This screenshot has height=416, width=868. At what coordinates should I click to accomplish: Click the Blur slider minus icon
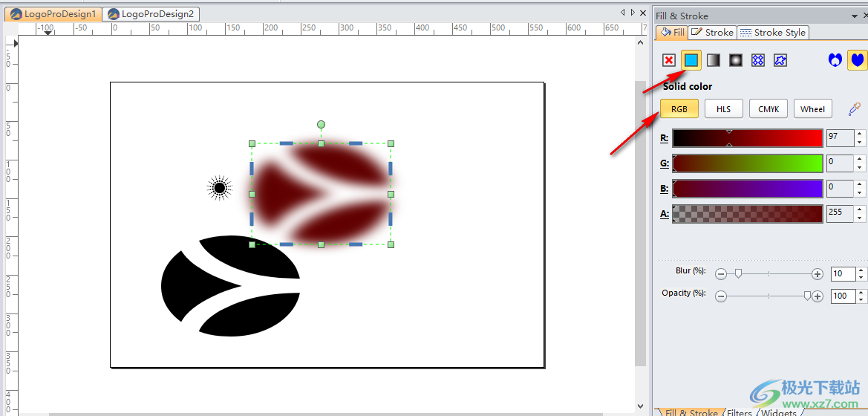[x=721, y=273]
